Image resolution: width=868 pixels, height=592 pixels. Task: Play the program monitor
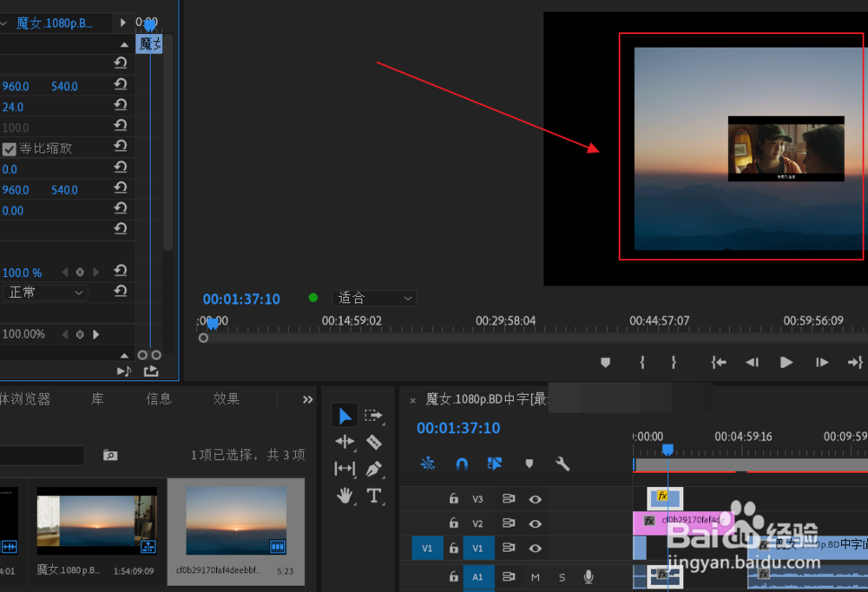(786, 363)
